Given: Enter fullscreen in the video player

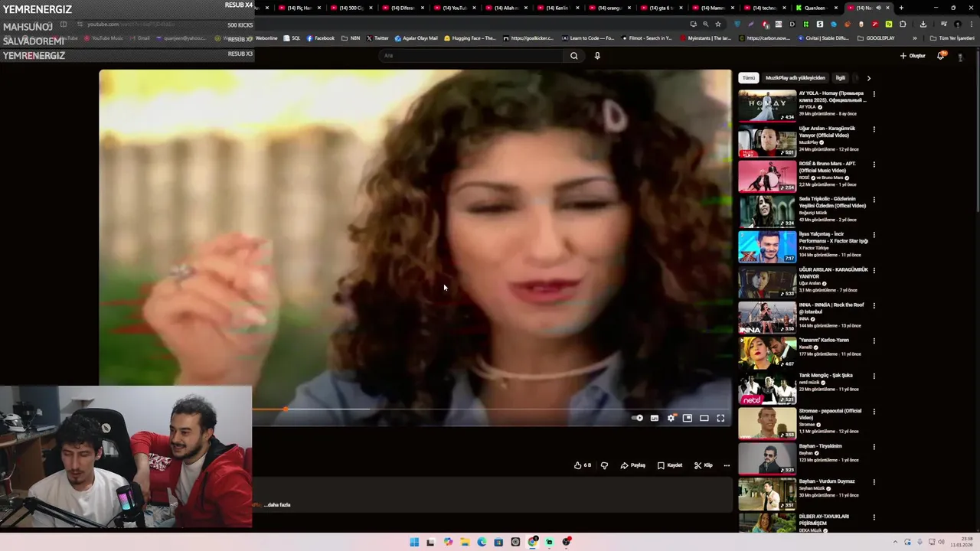Looking at the screenshot, I should click(720, 418).
